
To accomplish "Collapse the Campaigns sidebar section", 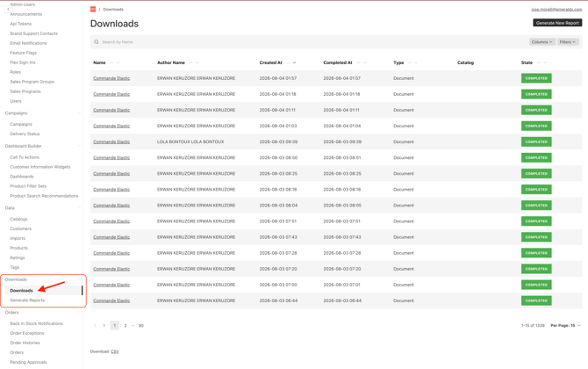I will click(x=79, y=113).
